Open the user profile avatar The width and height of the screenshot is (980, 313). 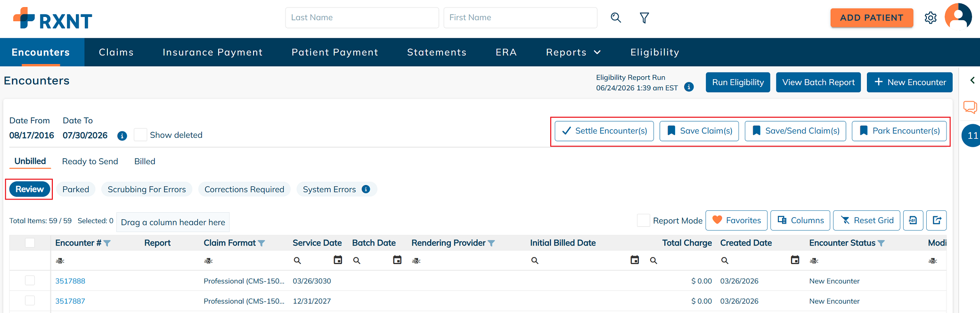click(958, 17)
